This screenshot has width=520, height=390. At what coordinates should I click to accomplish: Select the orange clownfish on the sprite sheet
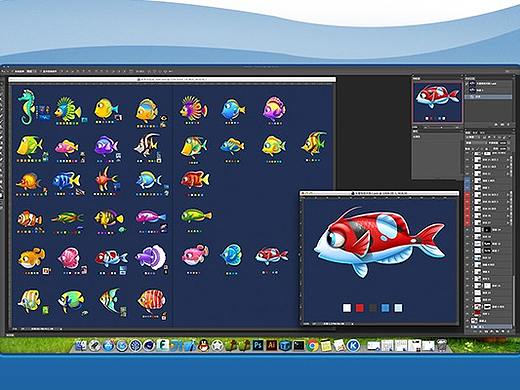click(x=30, y=219)
